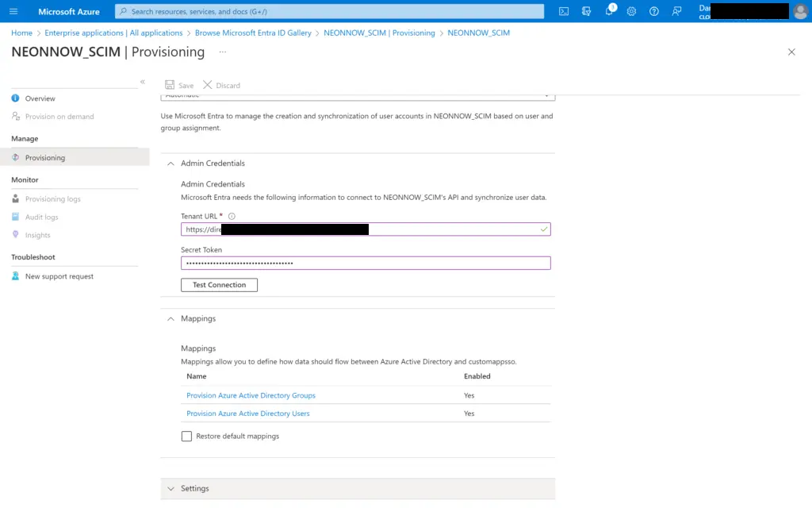Open the portal Settings gear icon
The height and width of the screenshot is (508, 812).
pos(631,11)
